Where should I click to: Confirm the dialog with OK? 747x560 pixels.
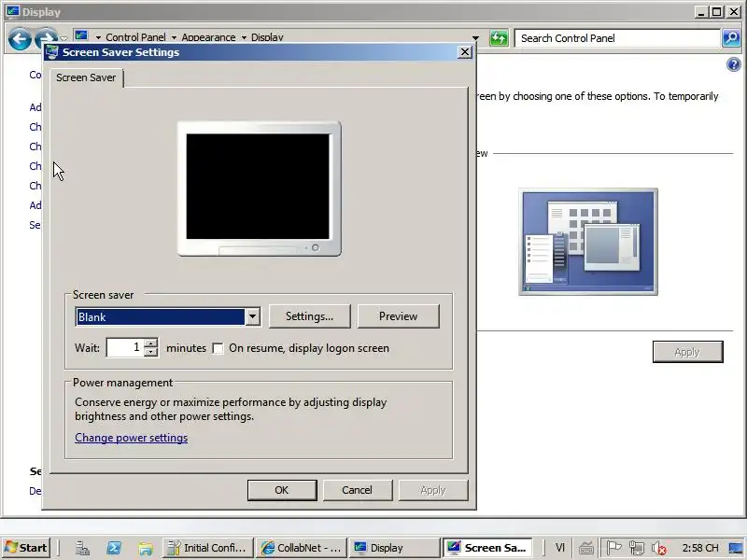[282, 490]
